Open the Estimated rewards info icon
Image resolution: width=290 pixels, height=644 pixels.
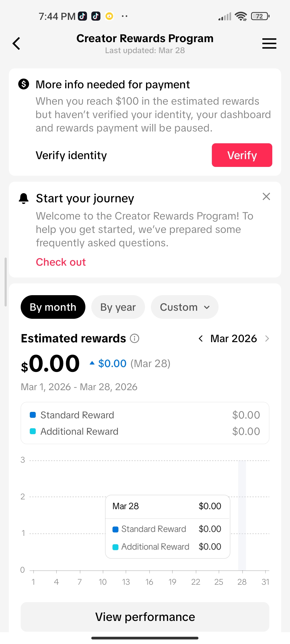point(135,339)
